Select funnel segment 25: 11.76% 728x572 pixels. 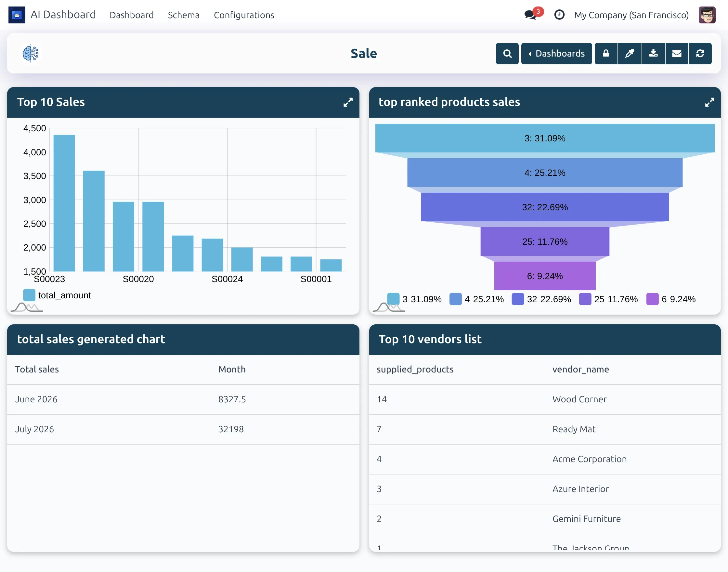[x=545, y=241]
